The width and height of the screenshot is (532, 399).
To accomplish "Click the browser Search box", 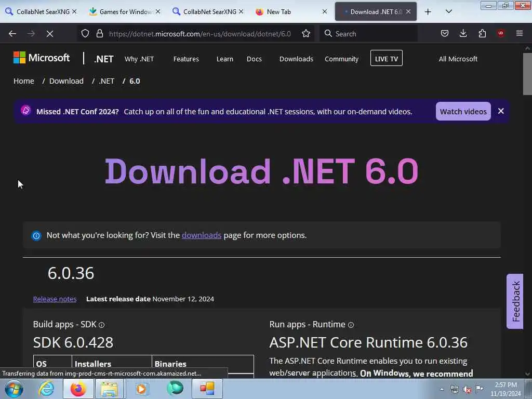I will point(368,34).
